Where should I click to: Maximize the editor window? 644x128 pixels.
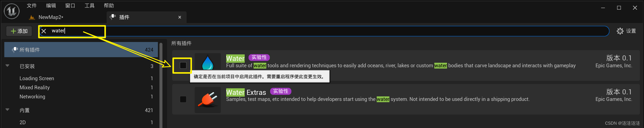619,8
